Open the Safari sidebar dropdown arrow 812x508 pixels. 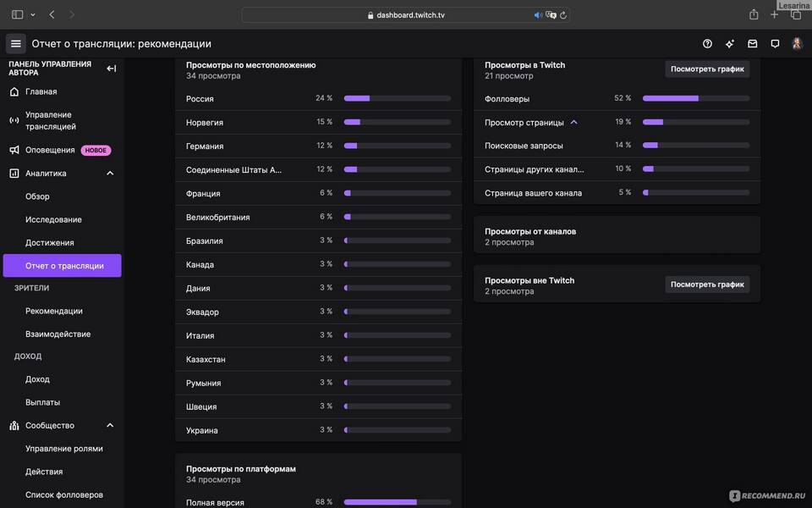[33, 15]
